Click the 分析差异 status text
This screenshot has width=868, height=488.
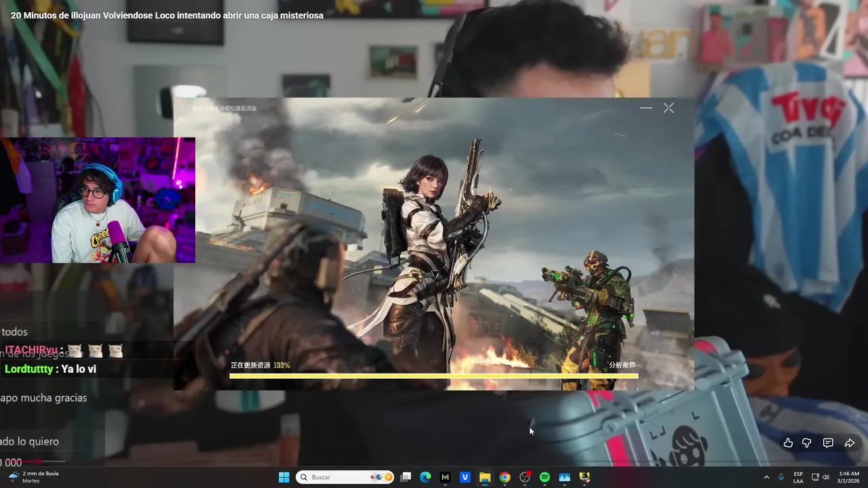point(622,365)
